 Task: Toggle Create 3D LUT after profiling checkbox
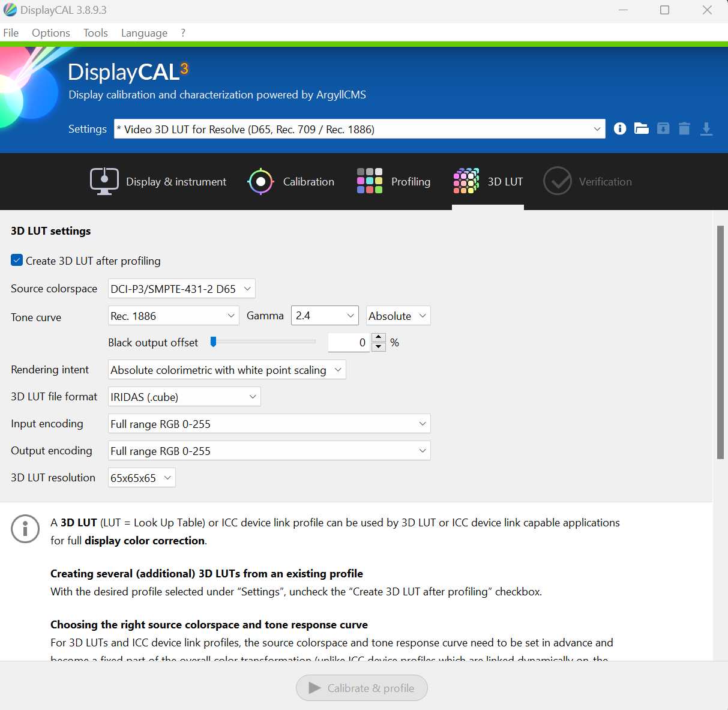[17, 260]
